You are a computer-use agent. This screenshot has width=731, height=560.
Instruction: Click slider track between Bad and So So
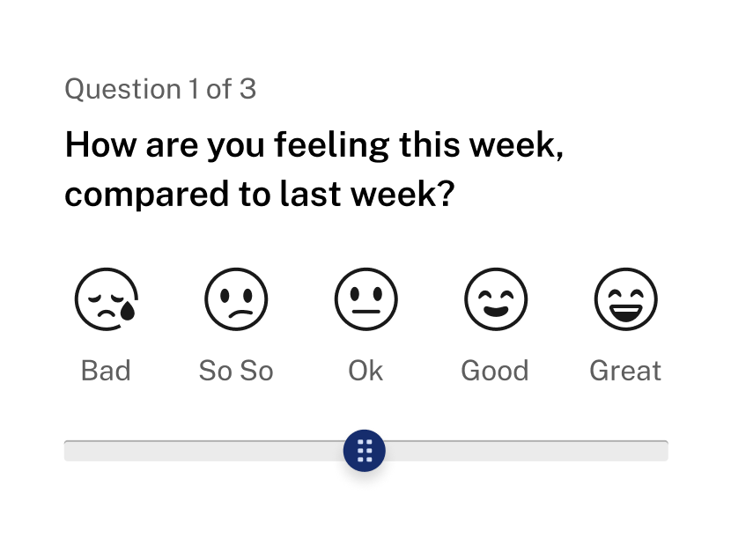(171, 451)
